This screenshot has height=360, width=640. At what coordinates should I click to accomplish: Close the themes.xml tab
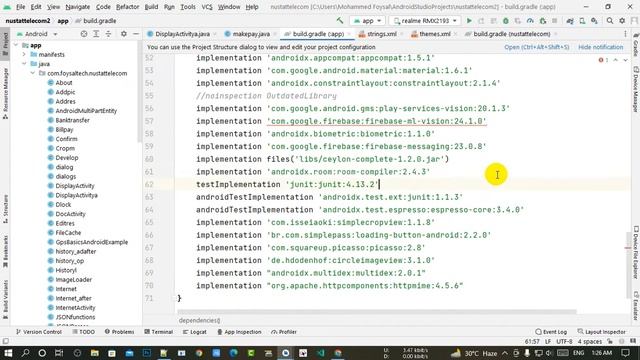456,34
